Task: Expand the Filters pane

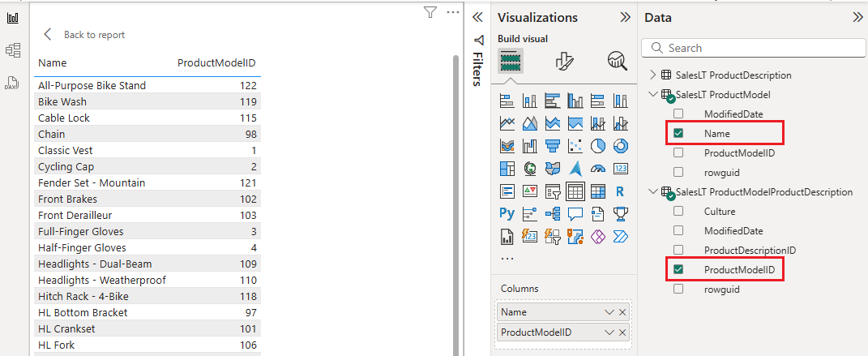Action: click(x=477, y=17)
